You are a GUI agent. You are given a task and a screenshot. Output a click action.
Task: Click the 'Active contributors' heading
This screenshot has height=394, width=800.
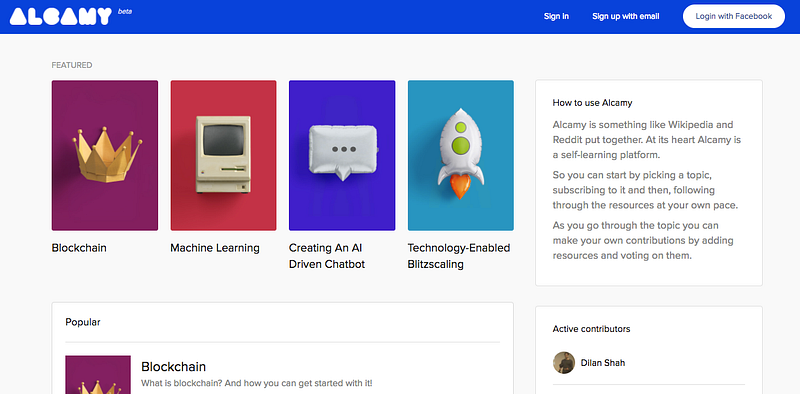point(591,329)
